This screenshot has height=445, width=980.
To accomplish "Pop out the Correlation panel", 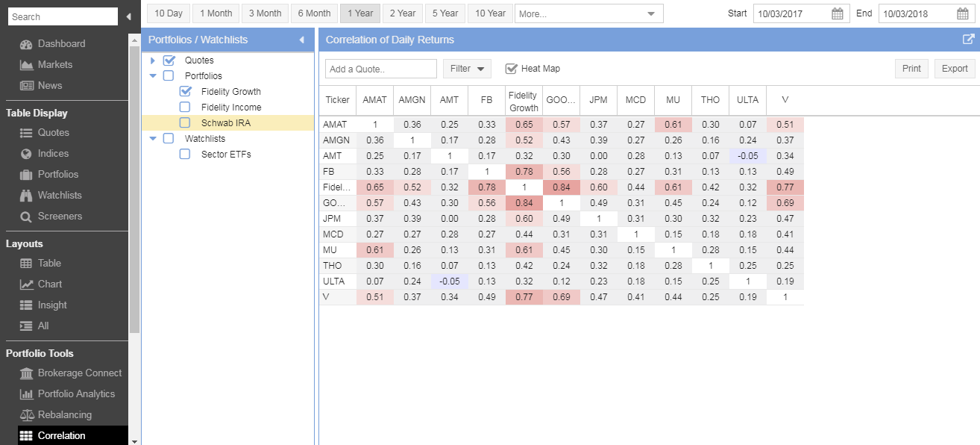I will [x=969, y=40].
